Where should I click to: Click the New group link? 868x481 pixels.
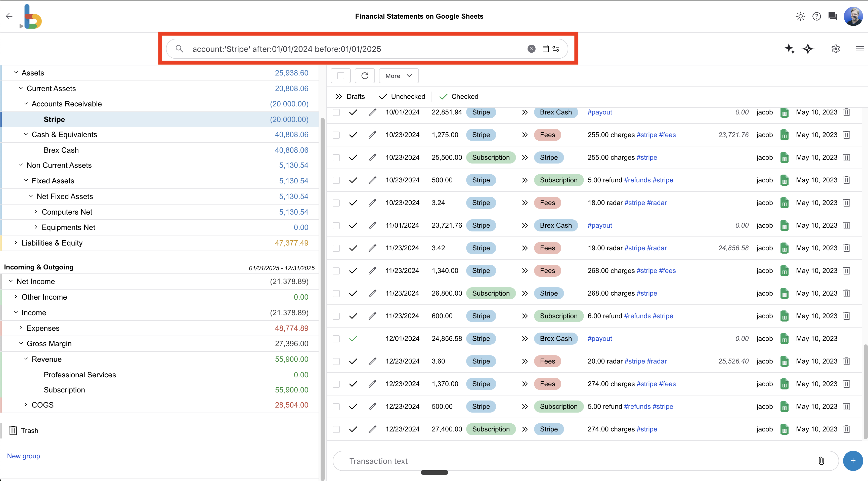pyautogui.click(x=23, y=456)
